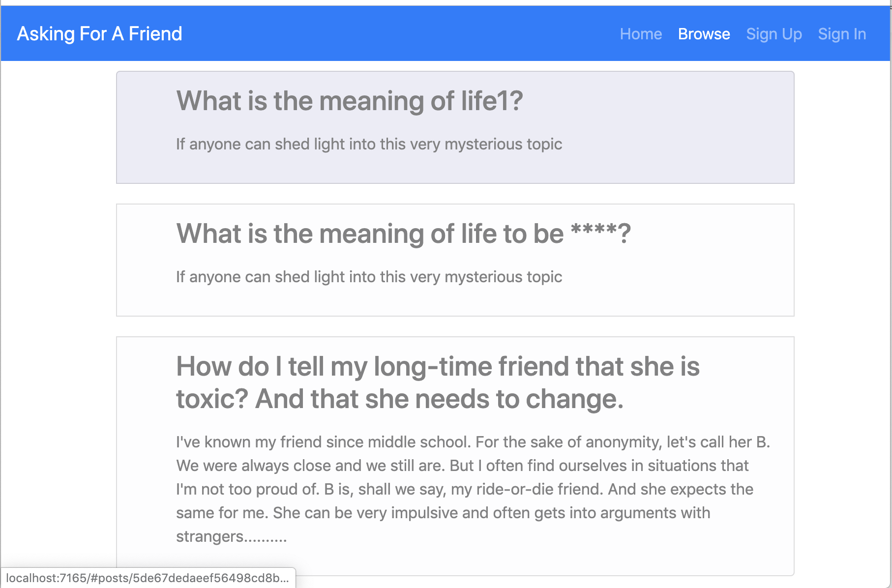Switch to the Browse tab

click(x=704, y=33)
